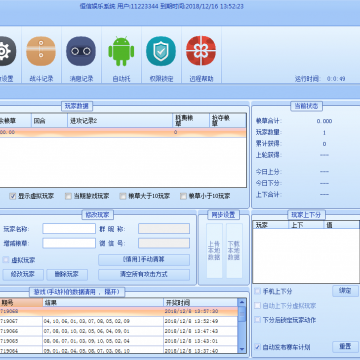This screenshot has width=360, height=360.
Task: Click 结果 column header
Action: click(x=103, y=303)
